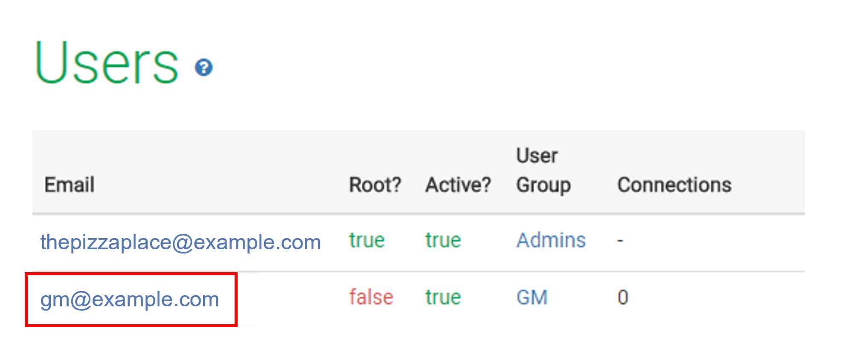The width and height of the screenshot is (868, 360).
Task: Click the dash in Connections column
Action: (620, 241)
